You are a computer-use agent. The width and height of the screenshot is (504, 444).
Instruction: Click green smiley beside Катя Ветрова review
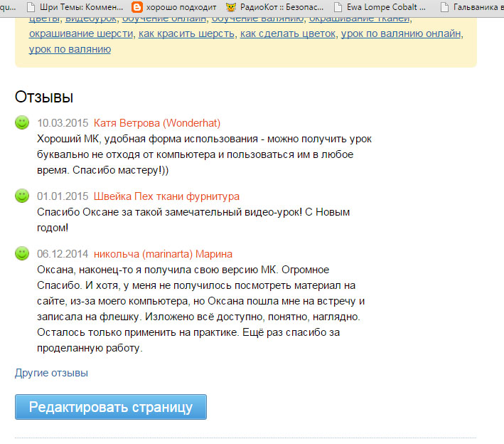tap(22, 122)
